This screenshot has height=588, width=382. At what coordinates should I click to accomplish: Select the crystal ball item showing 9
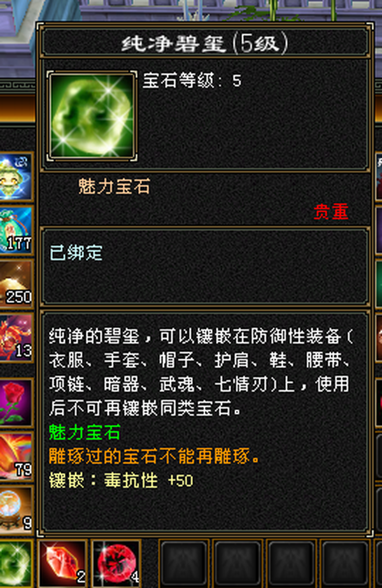click(16, 509)
